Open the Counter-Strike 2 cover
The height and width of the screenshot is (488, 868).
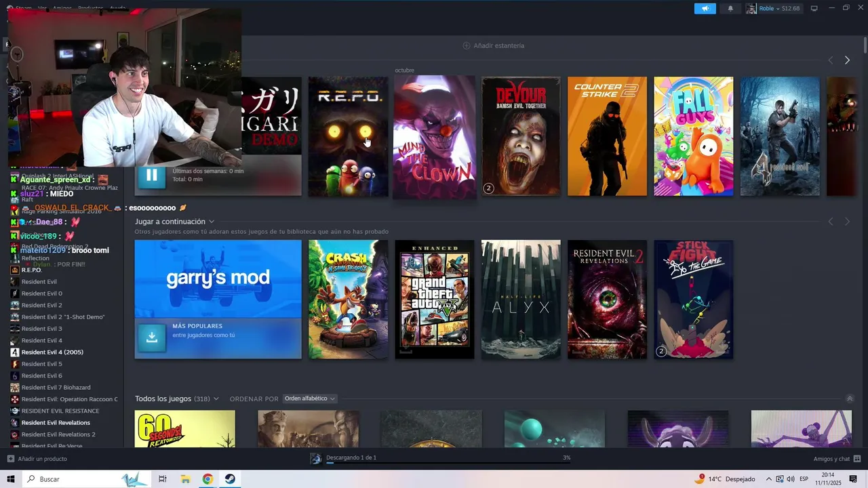click(607, 136)
